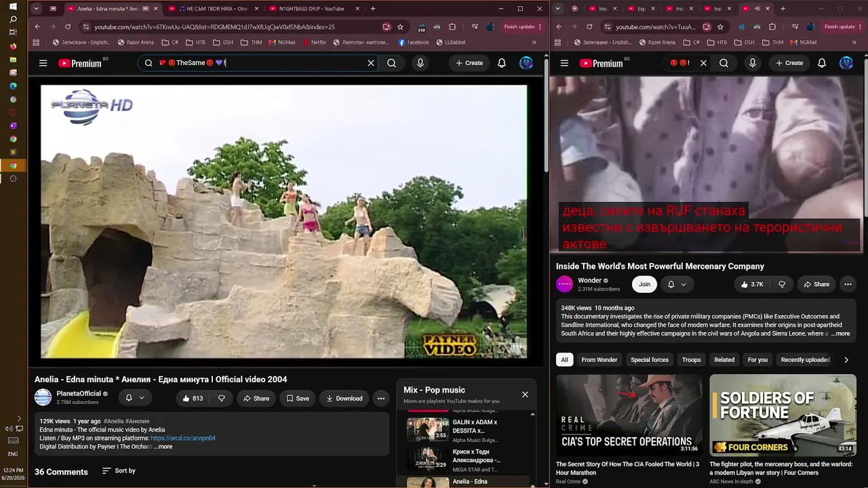The image size is (868, 488).
Task: Like the Wonder documentary with 3.7K likes
Action: pyautogui.click(x=752, y=285)
